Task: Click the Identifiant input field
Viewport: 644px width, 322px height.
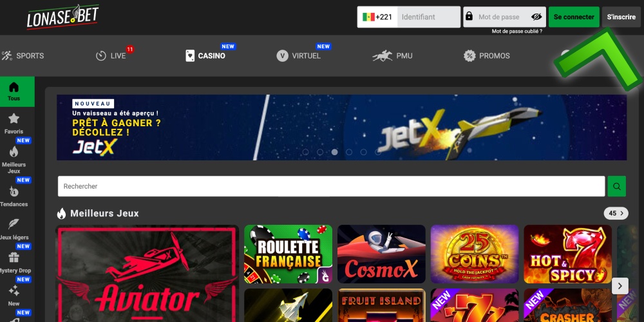Action: (429, 17)
